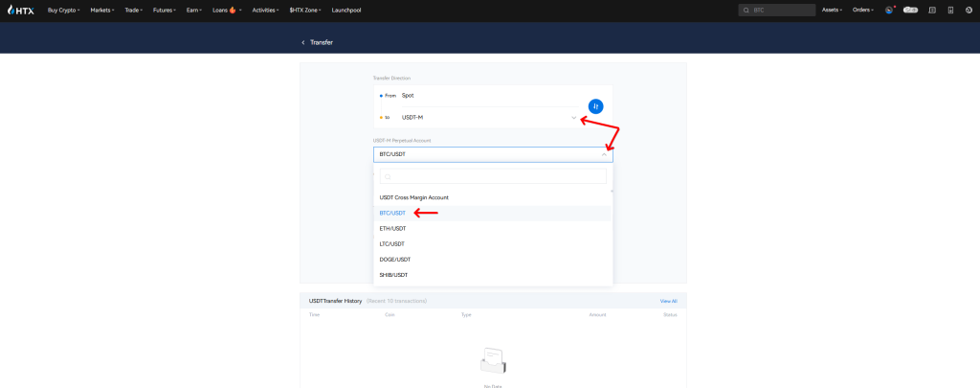Expand the 'to USDT-M' account dropdown
The height and width of the screenshot is (388, 980).
[x=574, y=118]
